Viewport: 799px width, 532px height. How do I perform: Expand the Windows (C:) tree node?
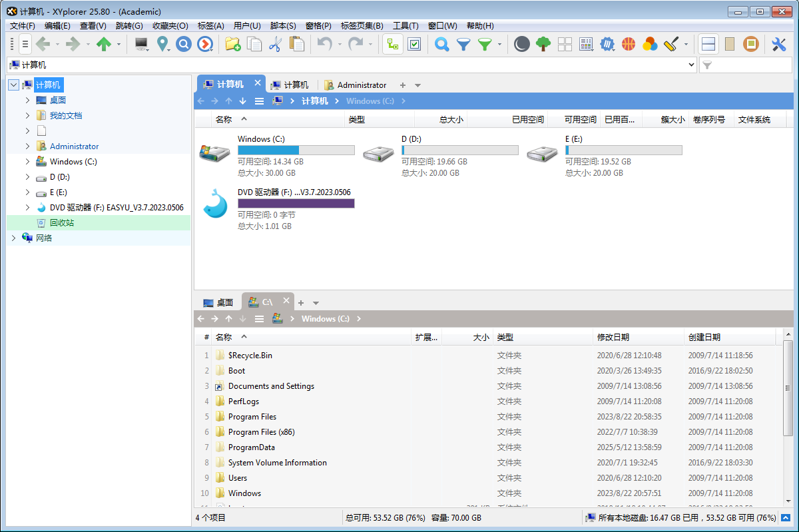tap(27, 162)
